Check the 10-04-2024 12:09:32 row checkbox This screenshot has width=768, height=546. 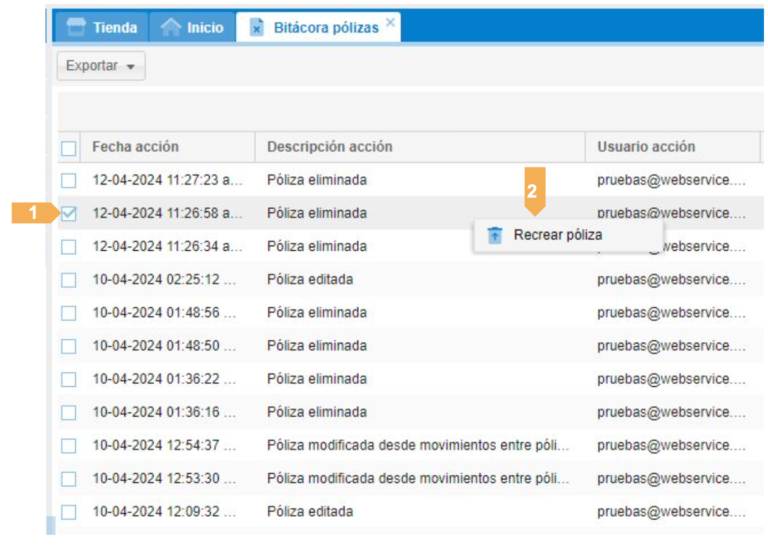69,512
